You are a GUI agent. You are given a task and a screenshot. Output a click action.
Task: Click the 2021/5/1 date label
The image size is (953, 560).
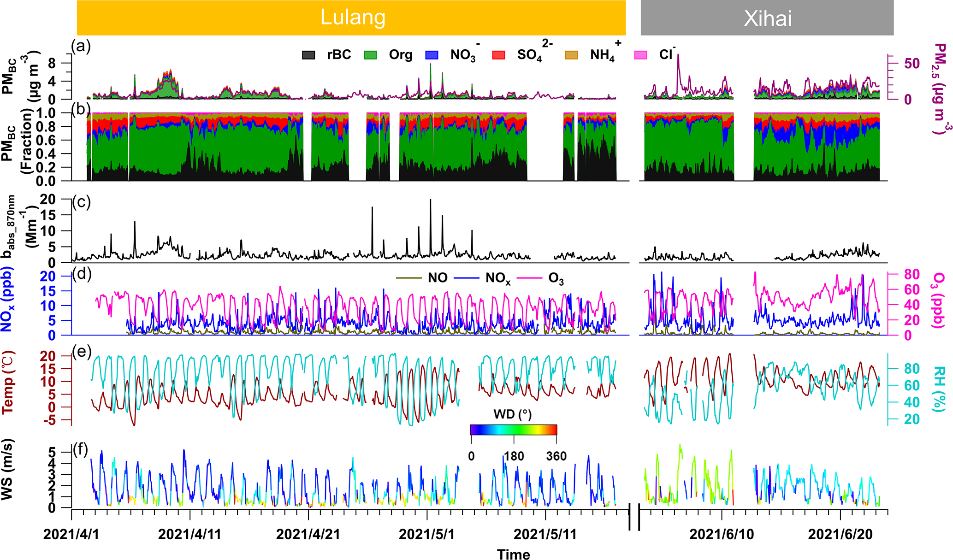[426, 534]
